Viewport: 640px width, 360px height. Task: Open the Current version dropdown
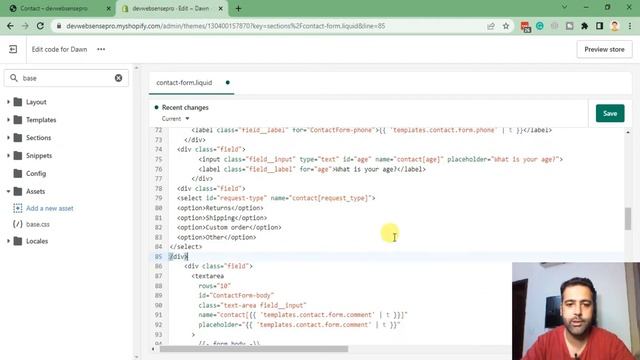176,119
